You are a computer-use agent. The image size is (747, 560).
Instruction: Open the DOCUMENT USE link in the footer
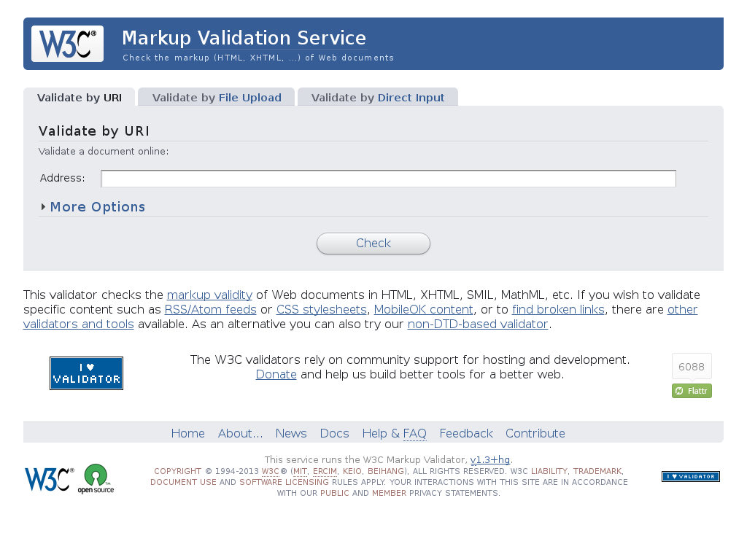click(183, 482)
